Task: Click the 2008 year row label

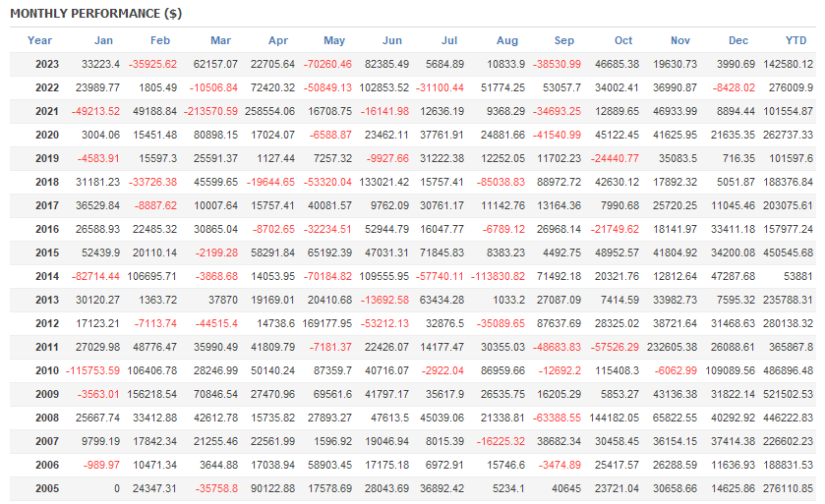Action: point(46,418)
